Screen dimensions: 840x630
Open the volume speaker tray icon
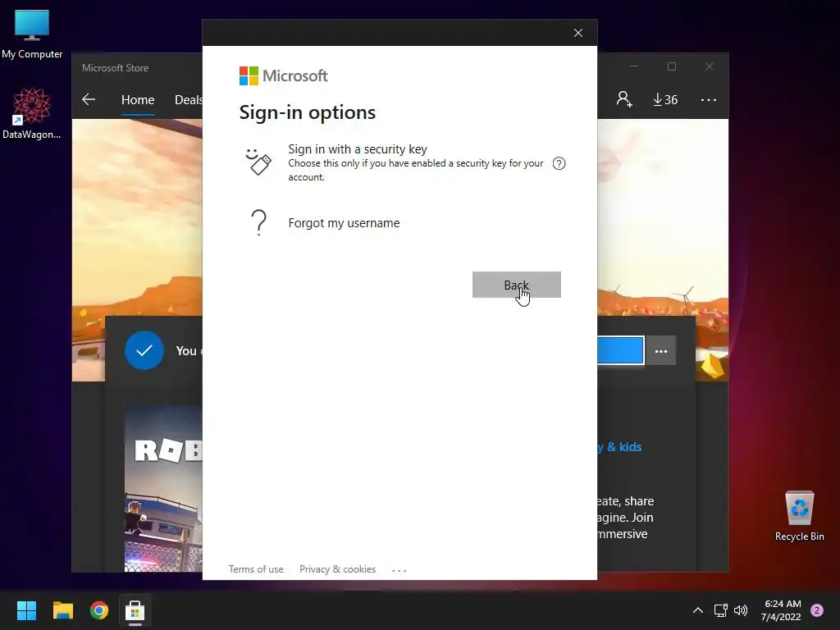pyautogui.click(x=741, y=610)
